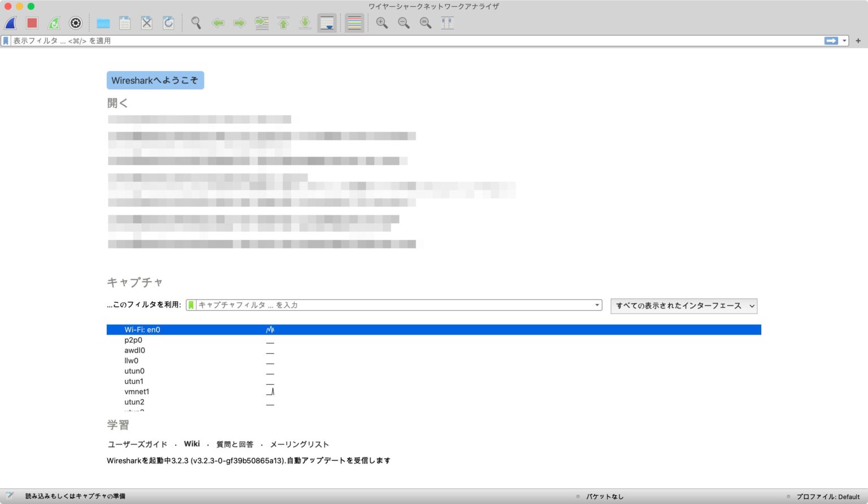Viewport: 868px width, 504px height.
Task: Start capturing packets with shark fin icon
Action: click(x=11, y=23)
